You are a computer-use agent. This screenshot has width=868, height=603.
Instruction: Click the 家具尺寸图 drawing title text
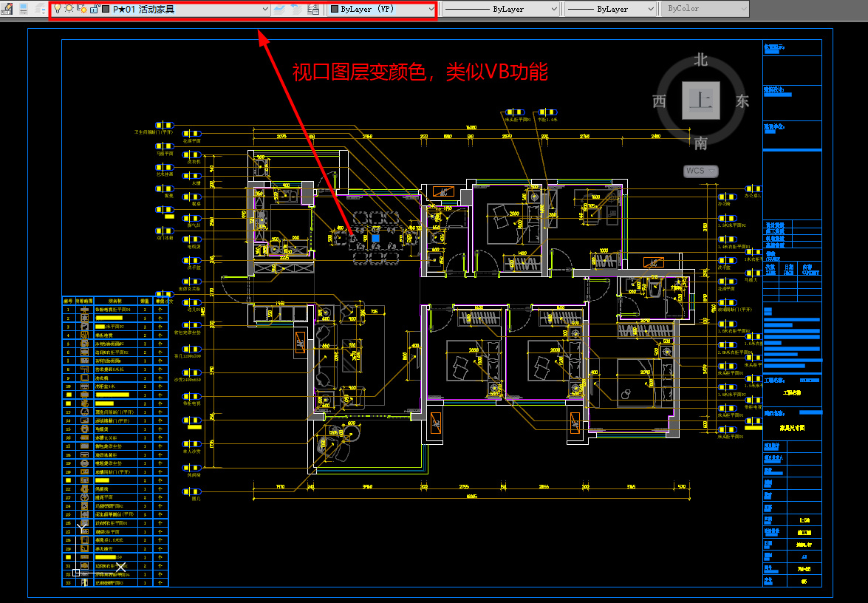pos(792,428)
